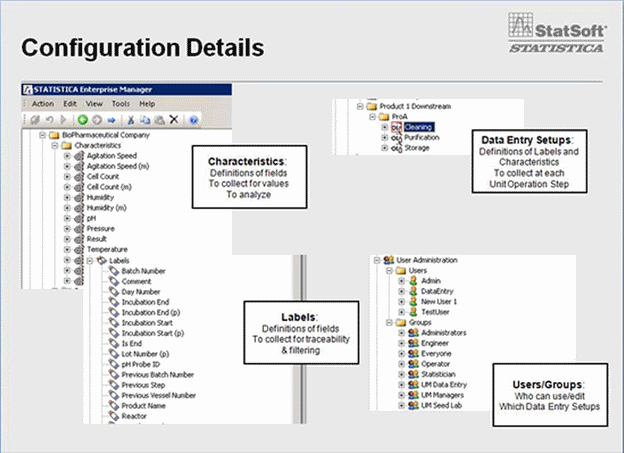This screenshot has width=624, height=453.
Task: Click the grey circular forward button
Action: [x=97, y=119]
